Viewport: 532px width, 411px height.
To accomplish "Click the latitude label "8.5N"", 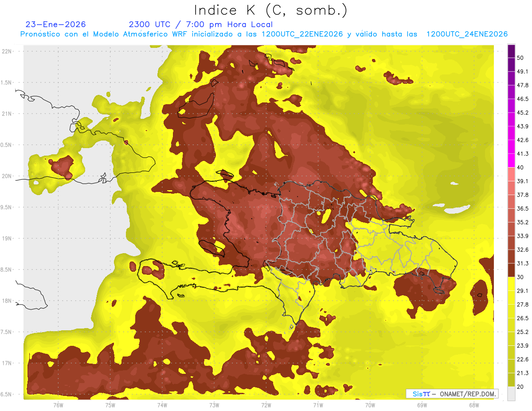I will coord(6,270).
